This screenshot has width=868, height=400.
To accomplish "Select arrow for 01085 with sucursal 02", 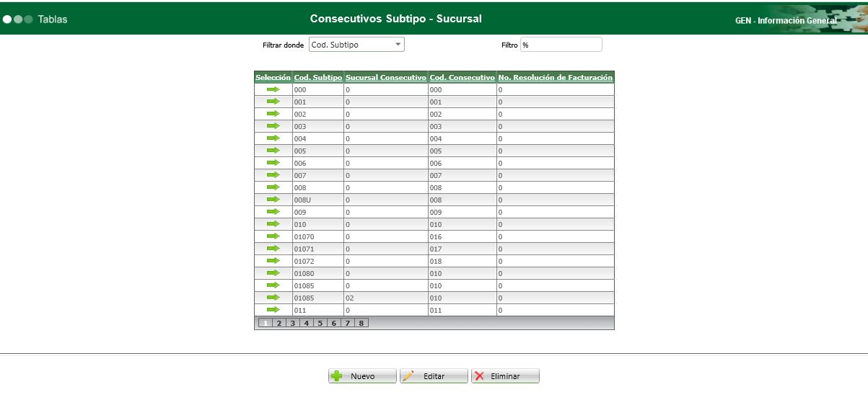I will (273, 298).
